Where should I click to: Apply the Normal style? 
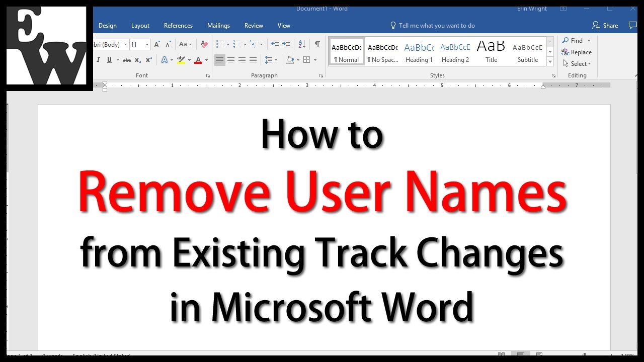347,52
